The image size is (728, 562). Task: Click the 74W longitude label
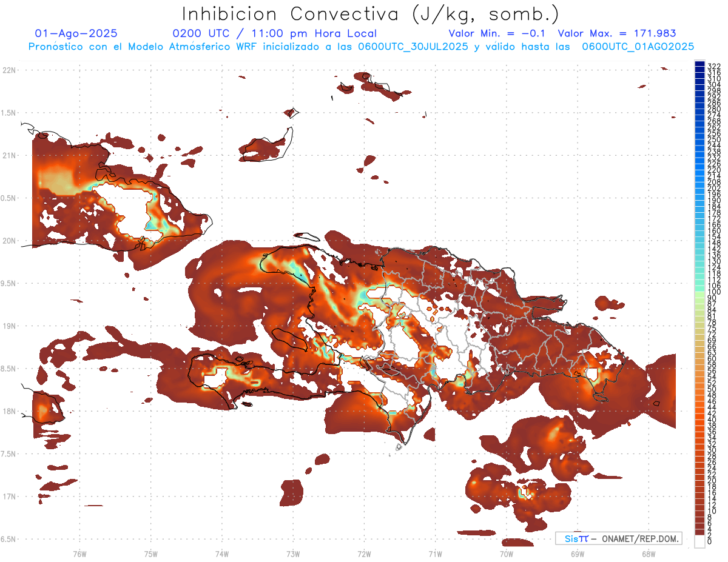[221, 553]
